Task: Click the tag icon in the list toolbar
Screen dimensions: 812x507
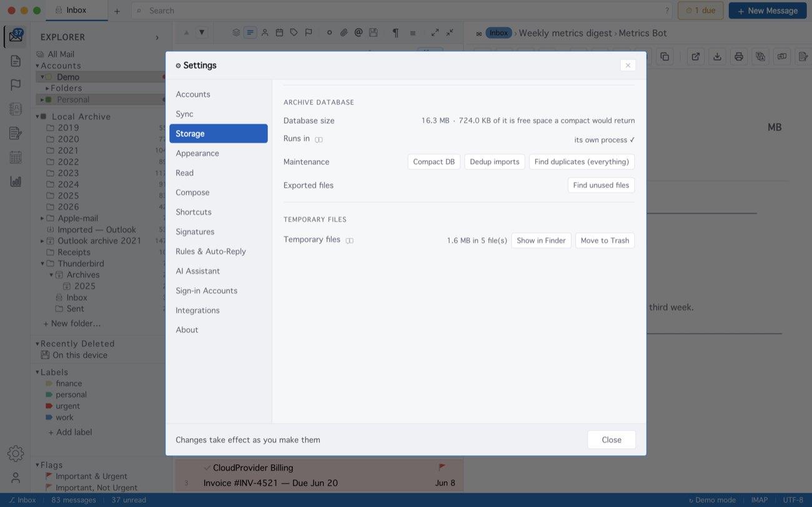Action: (x=294, y=32)
